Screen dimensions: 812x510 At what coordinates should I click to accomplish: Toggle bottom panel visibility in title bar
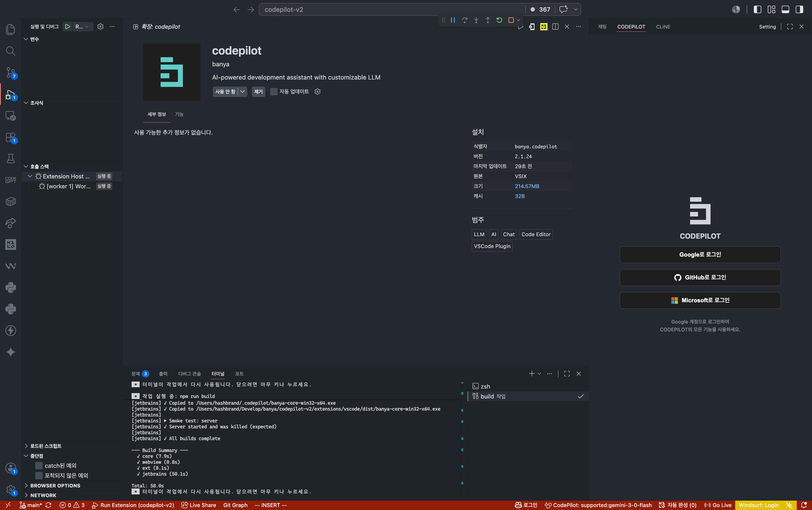point(785,9)
